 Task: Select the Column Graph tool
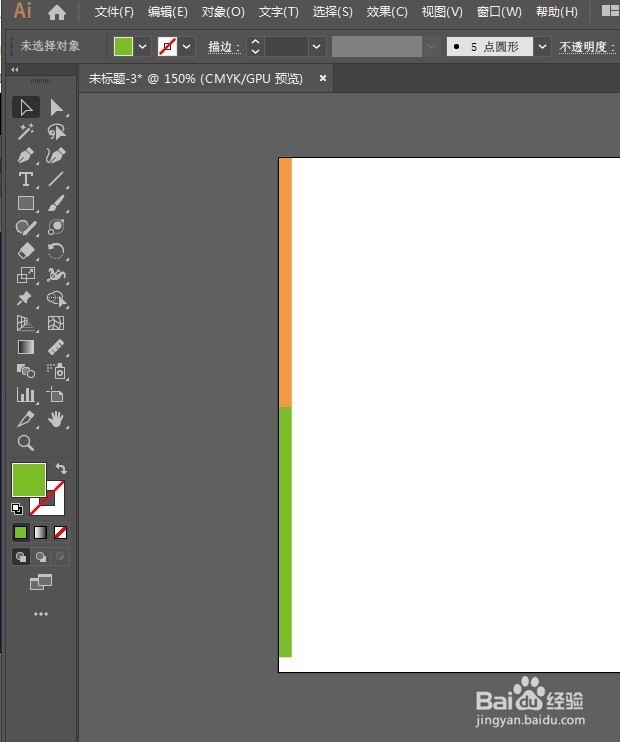tap(26, 395)
